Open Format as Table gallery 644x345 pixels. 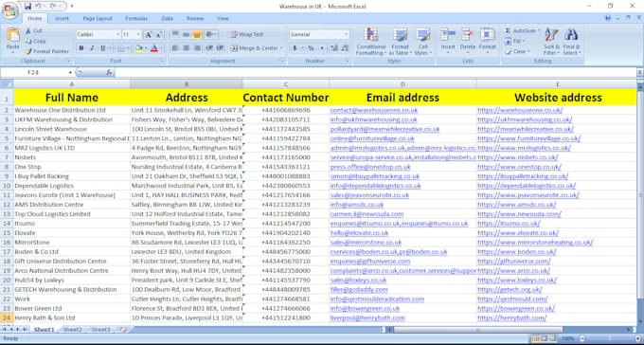click(x=400, y=42)
